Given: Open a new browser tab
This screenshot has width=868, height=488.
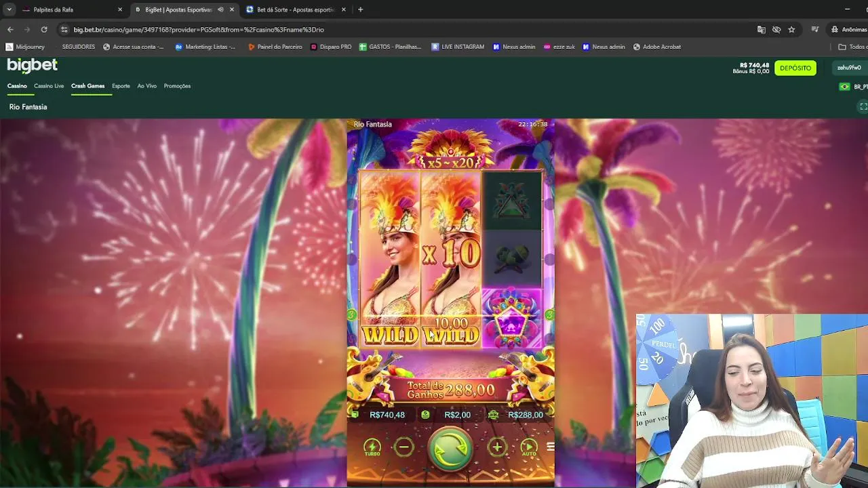Looking at the screenshot, I should click(360, 9).
